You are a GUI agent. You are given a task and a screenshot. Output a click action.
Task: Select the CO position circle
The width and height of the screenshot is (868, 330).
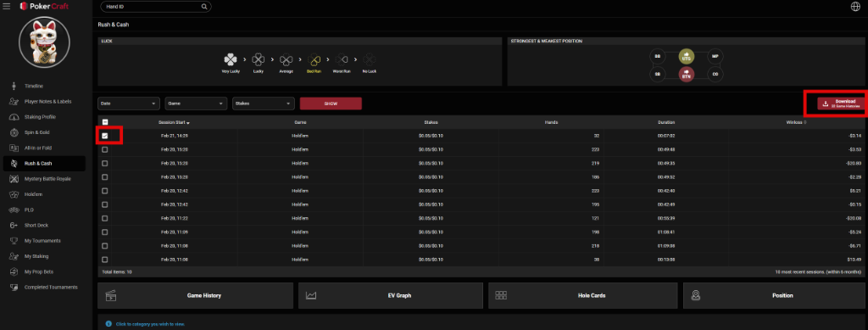[x=715, y=74]
